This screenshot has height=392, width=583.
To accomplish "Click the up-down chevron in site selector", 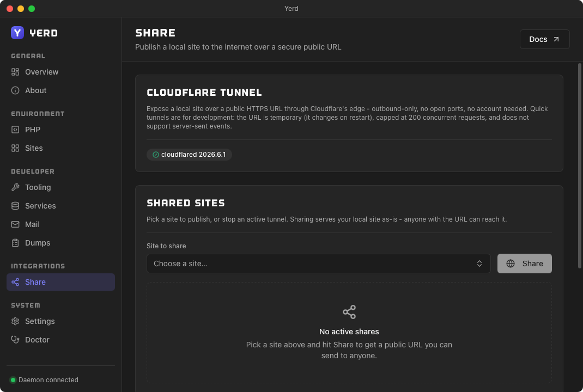I will tap(479, 264).
